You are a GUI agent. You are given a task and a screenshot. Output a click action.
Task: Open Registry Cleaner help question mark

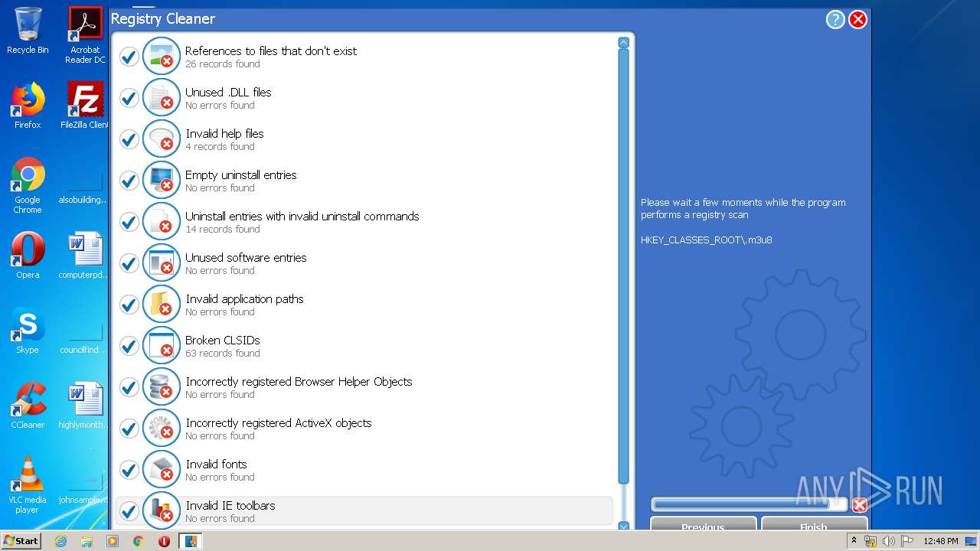click(x=835, y=20)
